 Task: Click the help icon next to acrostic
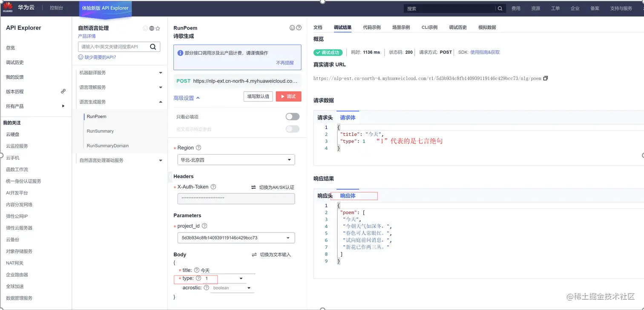click(x=207, y=288)
